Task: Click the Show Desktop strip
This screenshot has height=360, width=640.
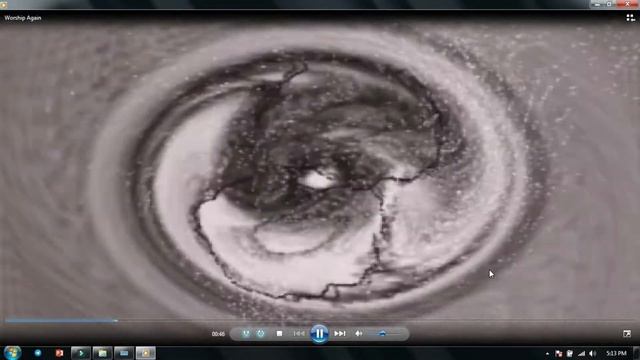Action: coord(637,353)
